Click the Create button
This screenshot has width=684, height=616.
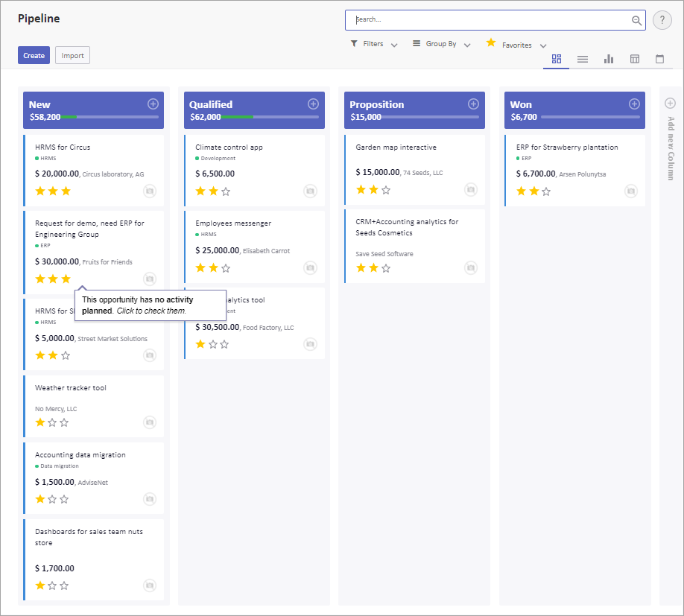click(x=34, y=55)
